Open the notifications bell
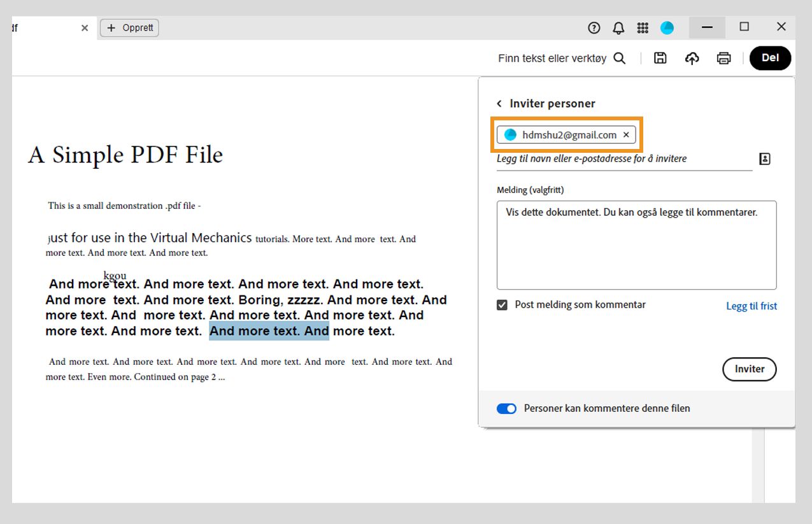 pos(618,27)
